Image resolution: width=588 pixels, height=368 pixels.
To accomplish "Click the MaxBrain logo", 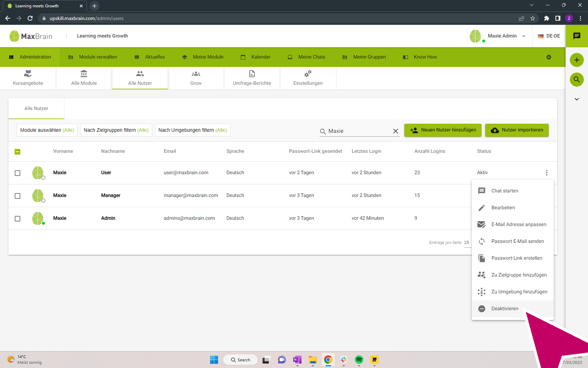I will pos(31,36).
